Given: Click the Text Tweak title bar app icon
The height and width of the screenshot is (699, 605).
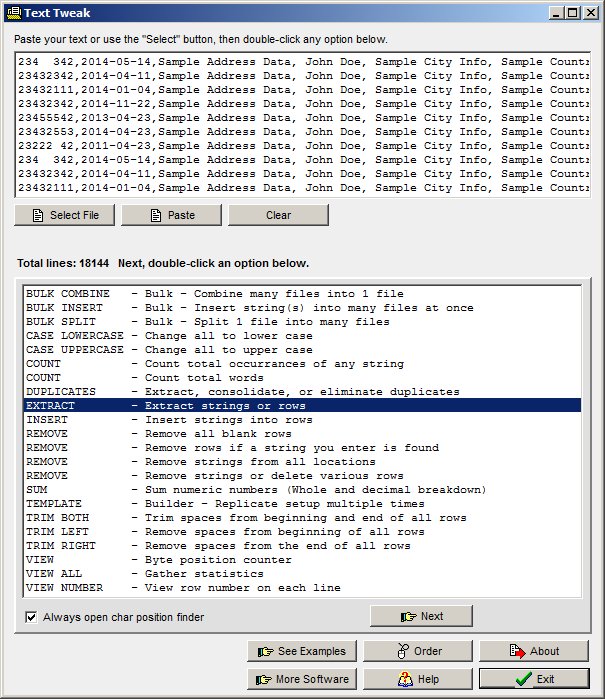Looking at the screenshot, I should [14, 12].
